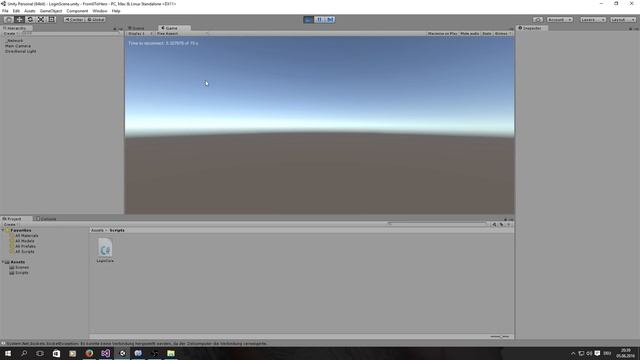
Task: Select the LoginCore C# script
Action: pyautogui.click(x=105, y=250)
